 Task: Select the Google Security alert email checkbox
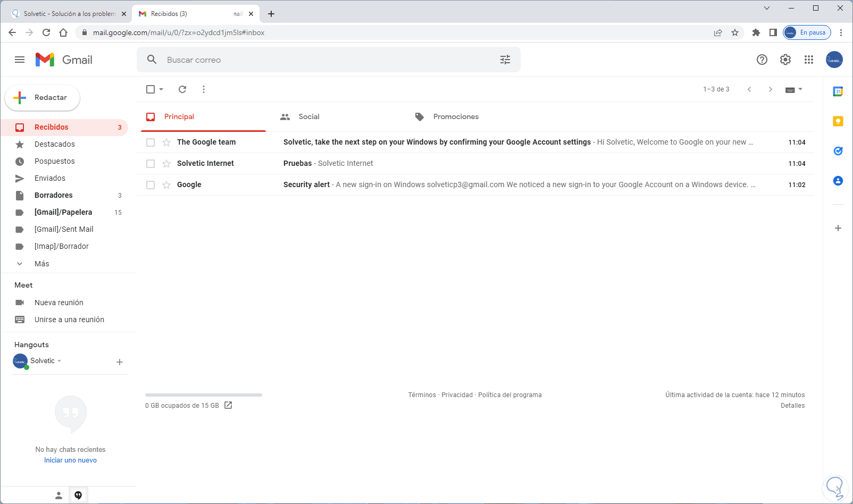150,185
